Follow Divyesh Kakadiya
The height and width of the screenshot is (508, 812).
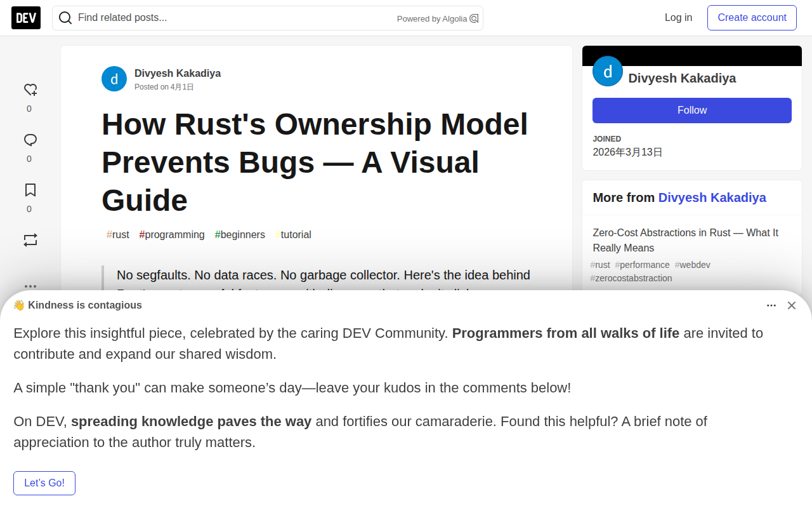[692, 110]
